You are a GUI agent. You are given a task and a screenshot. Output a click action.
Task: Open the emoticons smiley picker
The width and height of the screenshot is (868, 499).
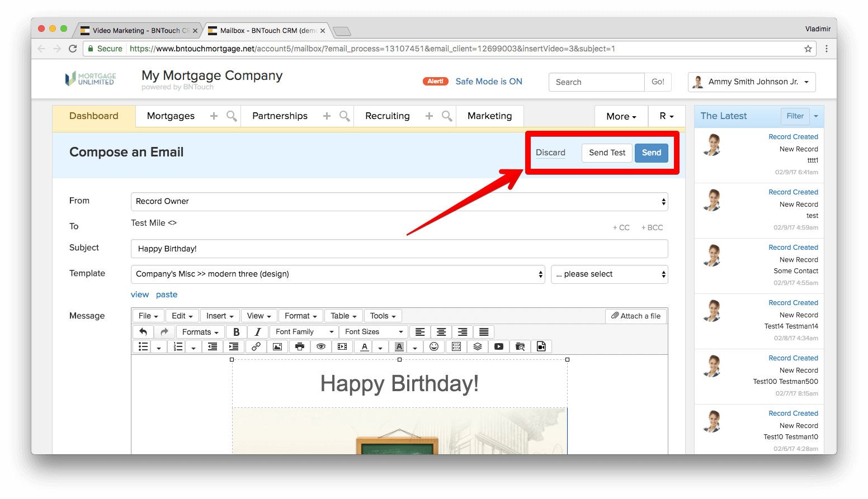point(434,346)
